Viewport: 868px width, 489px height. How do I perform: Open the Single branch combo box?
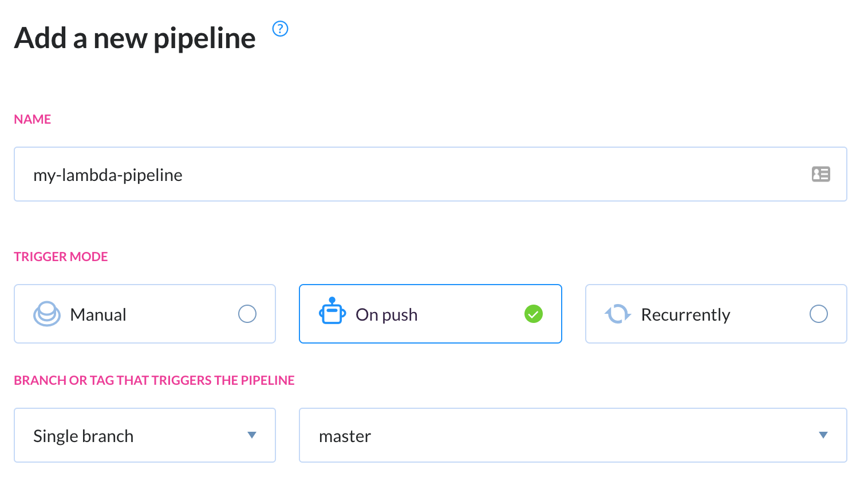[x=145, y=435]
